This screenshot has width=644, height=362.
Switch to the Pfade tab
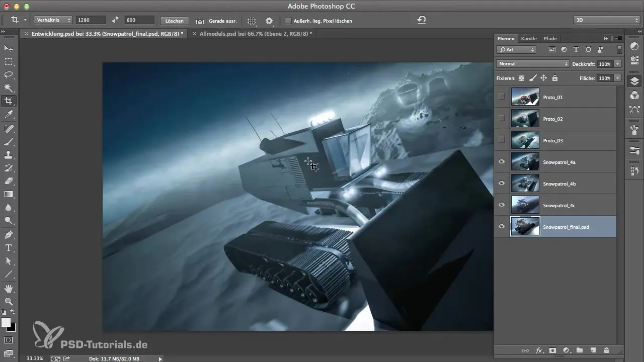pyautogui.click(x=550, y=38)
